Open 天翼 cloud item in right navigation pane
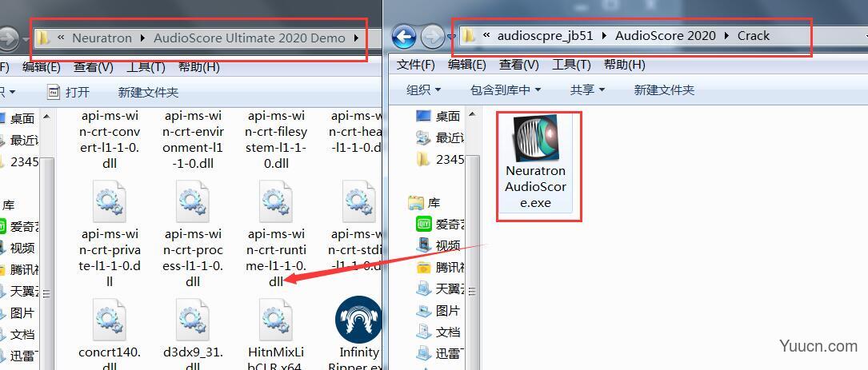The image size is (868, 370). click(x=439, y=288)
